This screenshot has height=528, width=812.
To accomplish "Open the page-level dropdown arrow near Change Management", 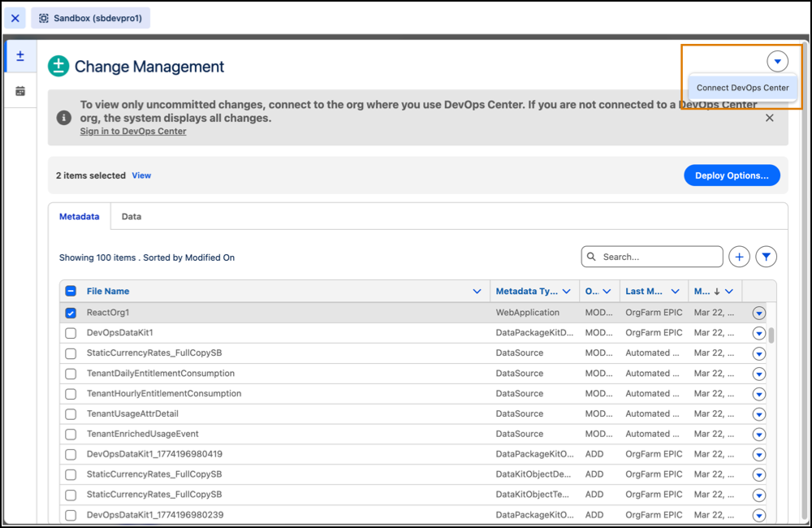I will [x=777, y=61].
